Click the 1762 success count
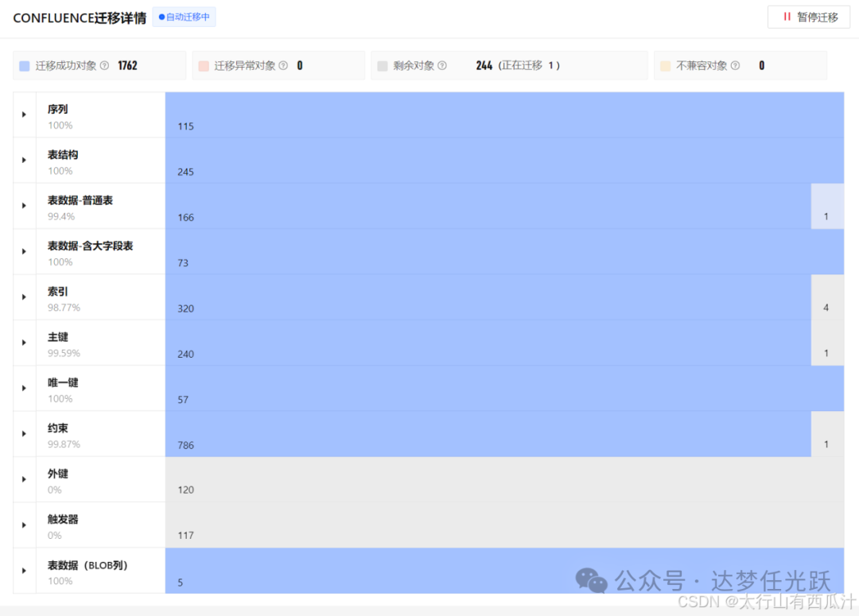The height and width of the screenshot is (616, 859). click(x=127, y=66)
